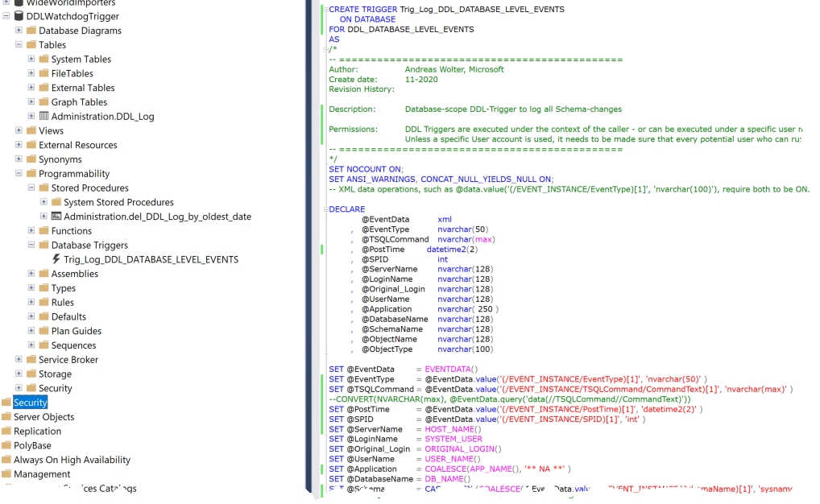Click the Database Triggers folder icon
Image resolution: width=820 pixels, height=504 pixels.
(44, 245)
